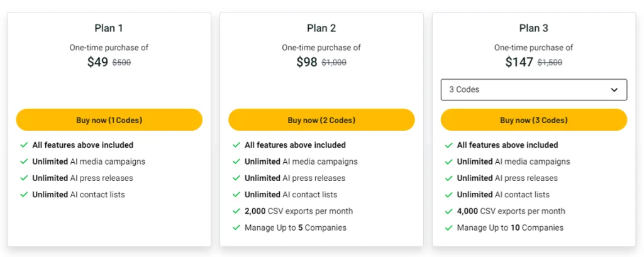644x257 pixels.
Task: Click checkmark next to Manage Up to 10 Companies
Action: pos(448,227)
